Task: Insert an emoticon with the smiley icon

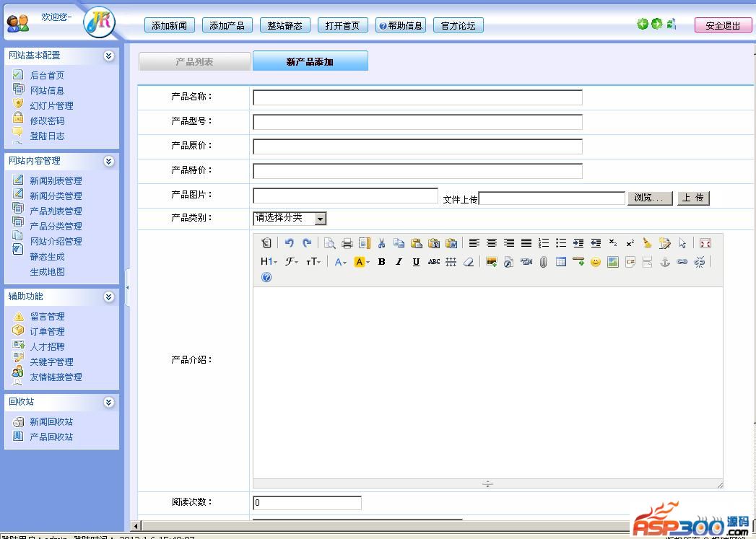Action: coord(595,262)
